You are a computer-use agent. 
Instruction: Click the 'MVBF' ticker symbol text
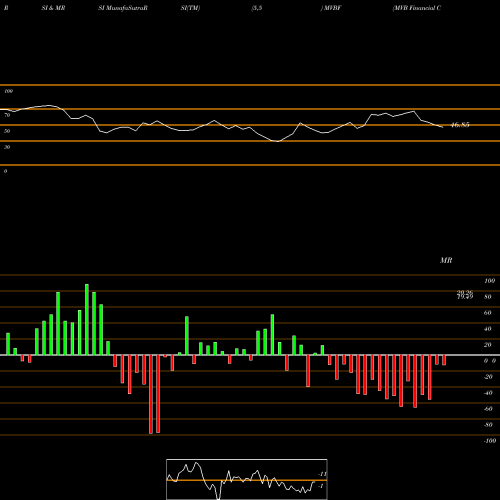pyautogui.click(x=332, y=8)
